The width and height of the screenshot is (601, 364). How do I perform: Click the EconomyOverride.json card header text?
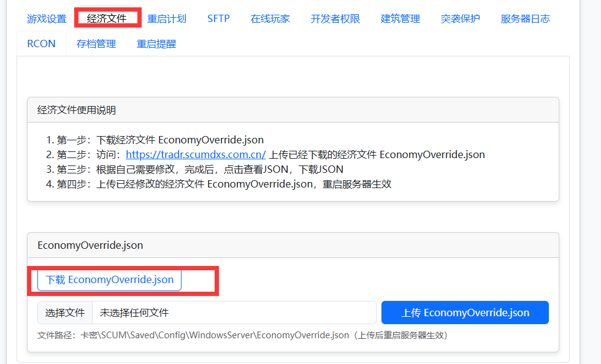point(90,245)
